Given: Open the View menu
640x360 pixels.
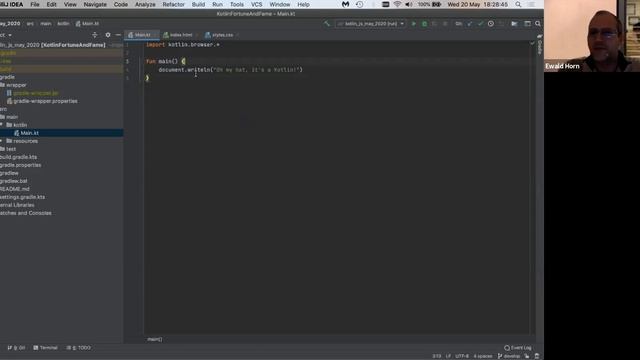Looking at the screenshot, I should pos(70,4).
